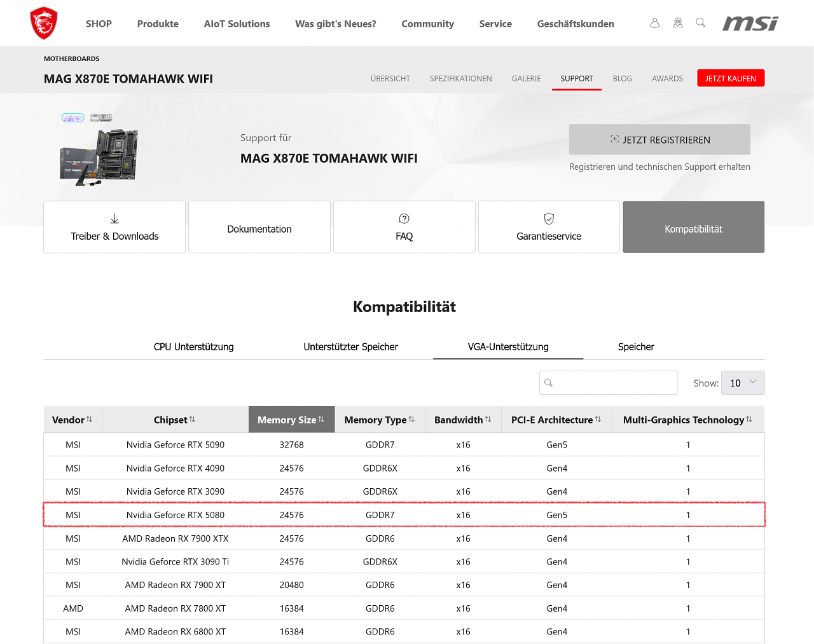Click the "AMD" vendor cell
814x644 pixels.
pos(73,608)
